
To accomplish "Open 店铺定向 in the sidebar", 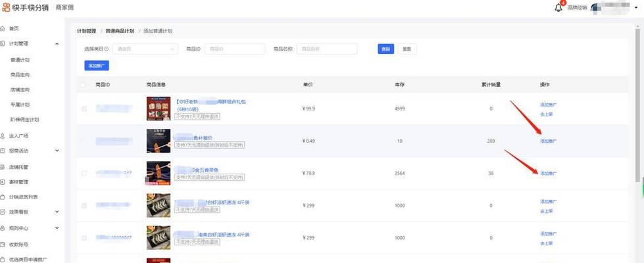I will coord(20,90).
